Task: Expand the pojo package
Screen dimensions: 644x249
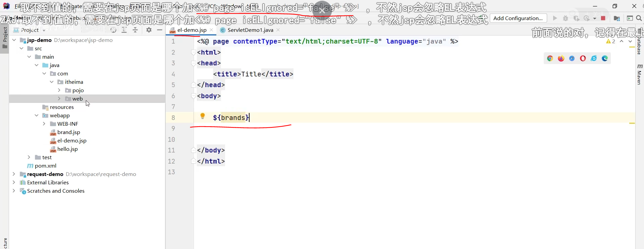Action: point(59,90)
